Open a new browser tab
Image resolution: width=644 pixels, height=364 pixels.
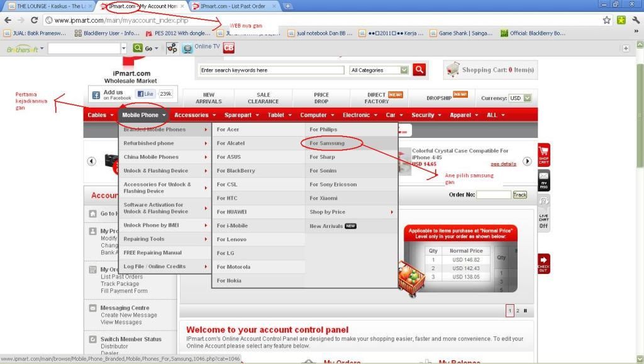[x=287, y=6]
